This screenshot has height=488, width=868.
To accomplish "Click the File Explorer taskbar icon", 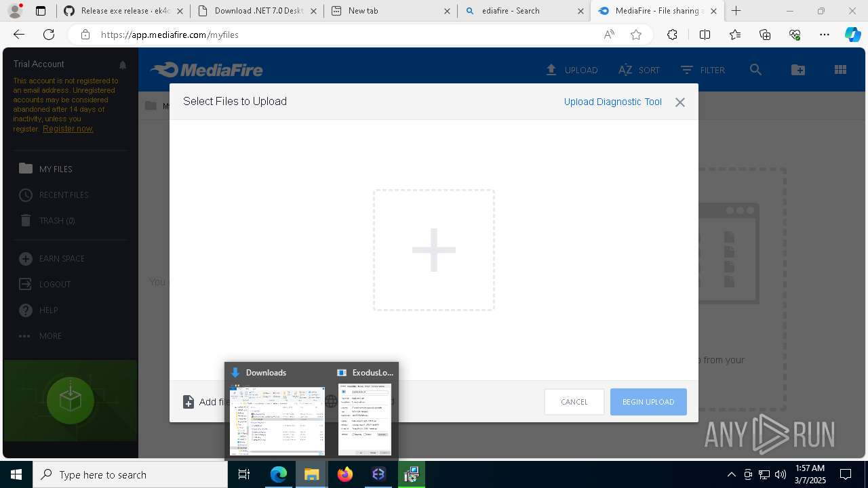I will click(x=312, y=474).
